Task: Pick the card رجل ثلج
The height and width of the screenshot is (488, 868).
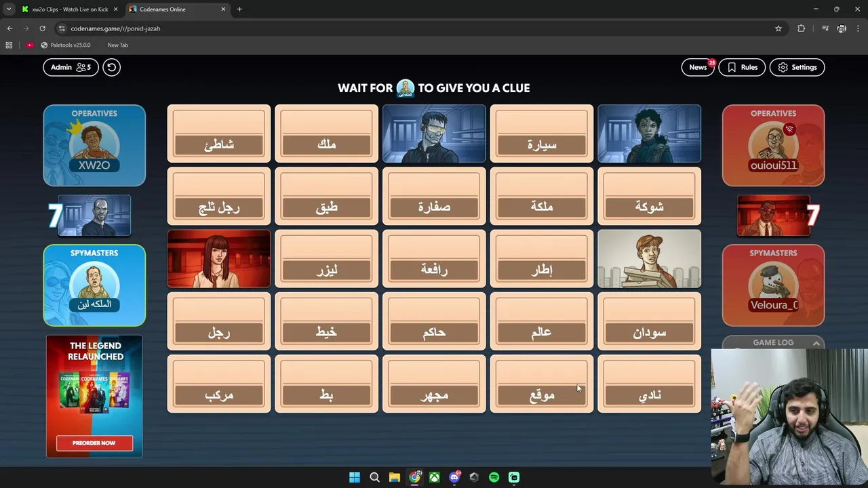Action: click(x=219, y=196)
